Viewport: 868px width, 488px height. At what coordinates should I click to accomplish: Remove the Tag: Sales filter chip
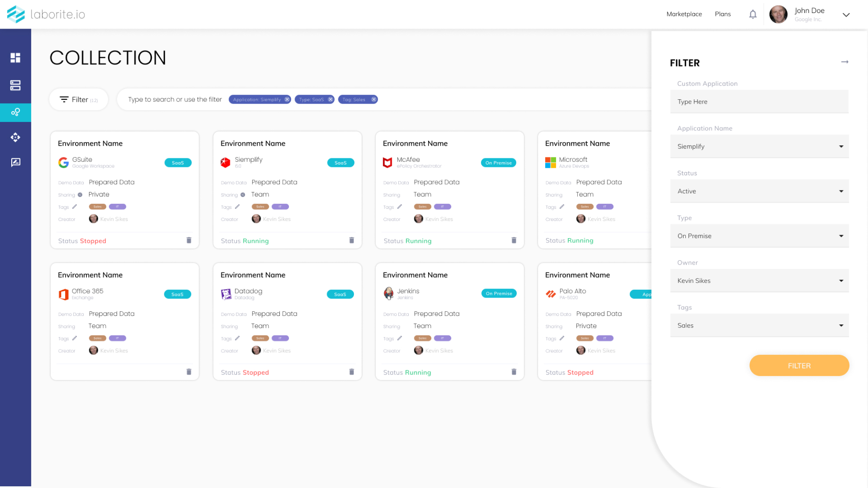[373, 99]
